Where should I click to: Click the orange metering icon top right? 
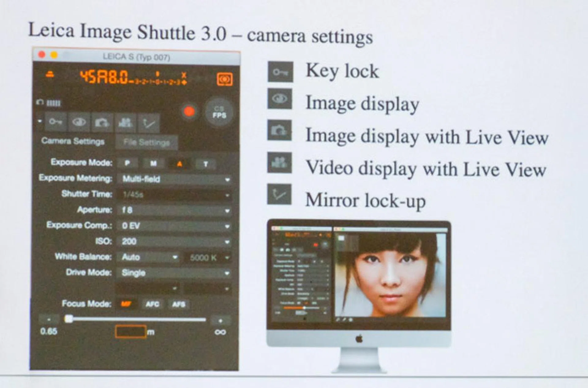point(224,79)
